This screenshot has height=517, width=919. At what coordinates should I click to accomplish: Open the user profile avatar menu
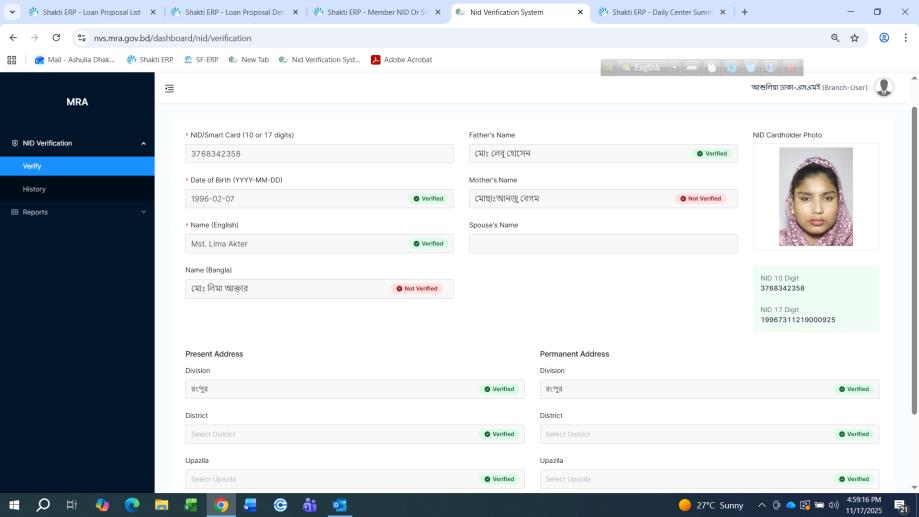883,88
